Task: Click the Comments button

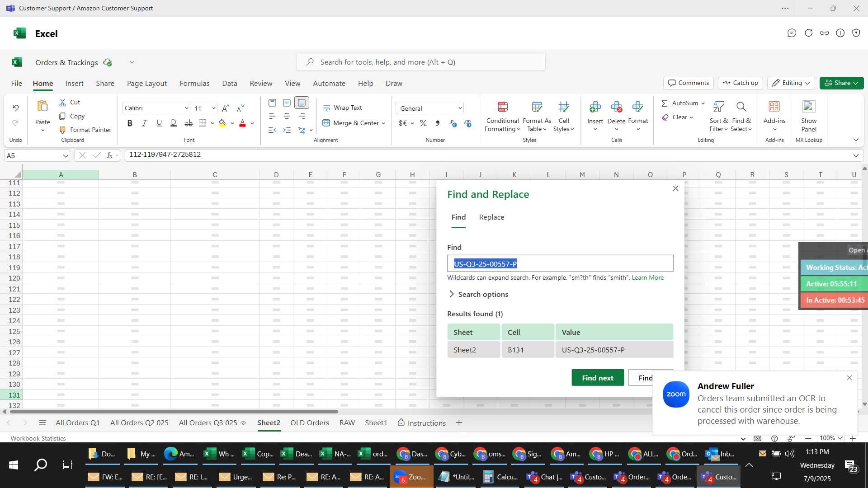Action: click(x=689, y=83)
